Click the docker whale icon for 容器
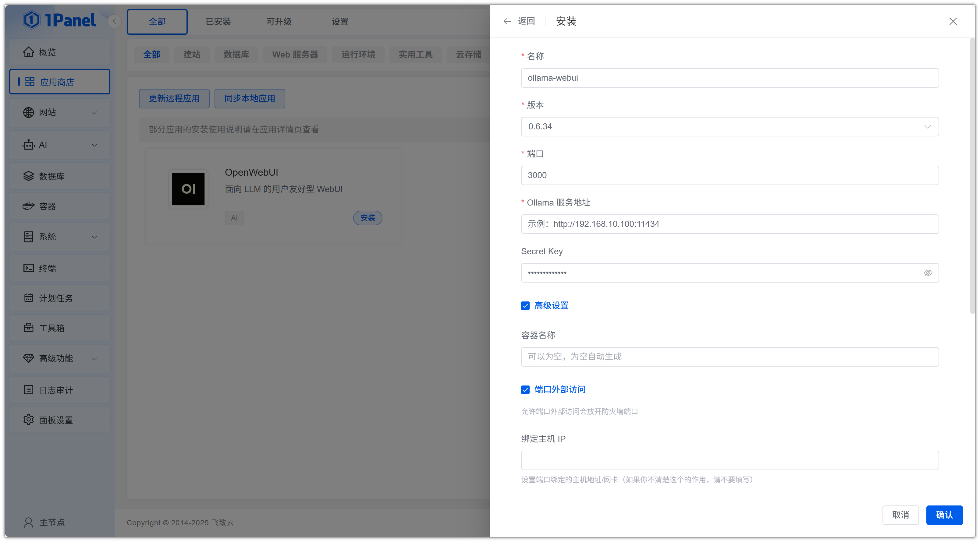Screen dimensions: 980x542 [29, 206]
